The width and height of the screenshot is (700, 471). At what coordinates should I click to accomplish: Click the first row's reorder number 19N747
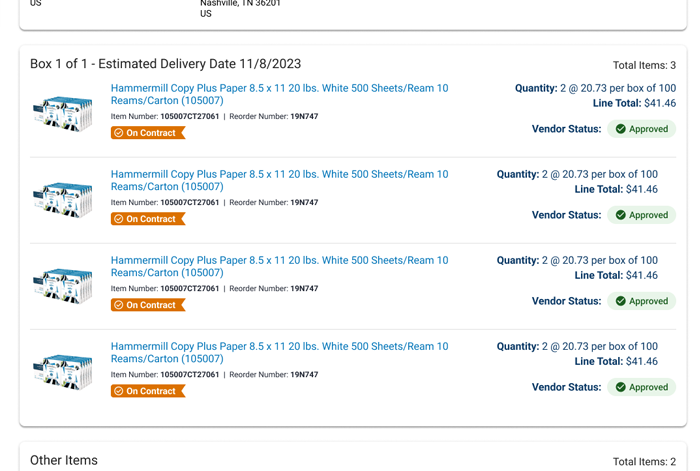point(304,117)
